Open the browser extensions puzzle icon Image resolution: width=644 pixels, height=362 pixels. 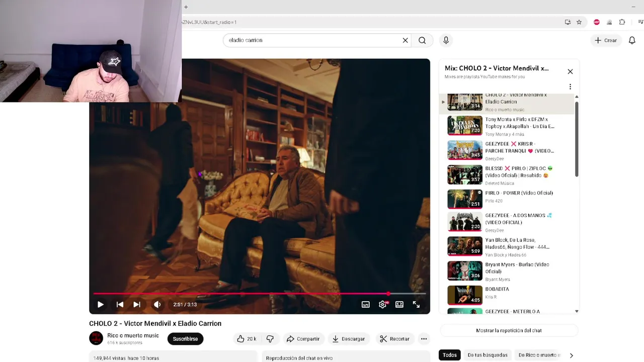tap(622, 22)
